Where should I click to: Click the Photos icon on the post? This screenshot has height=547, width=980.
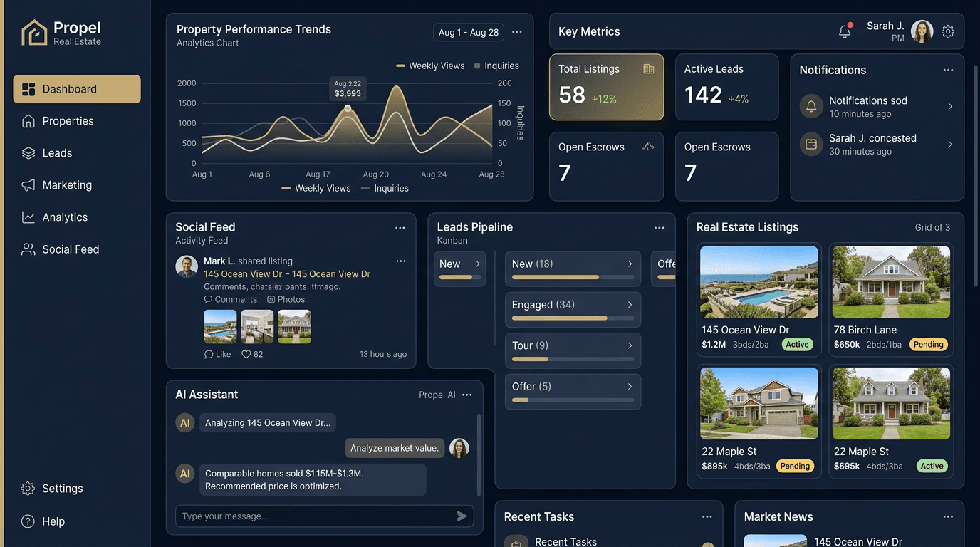click(x=271, y=300)
